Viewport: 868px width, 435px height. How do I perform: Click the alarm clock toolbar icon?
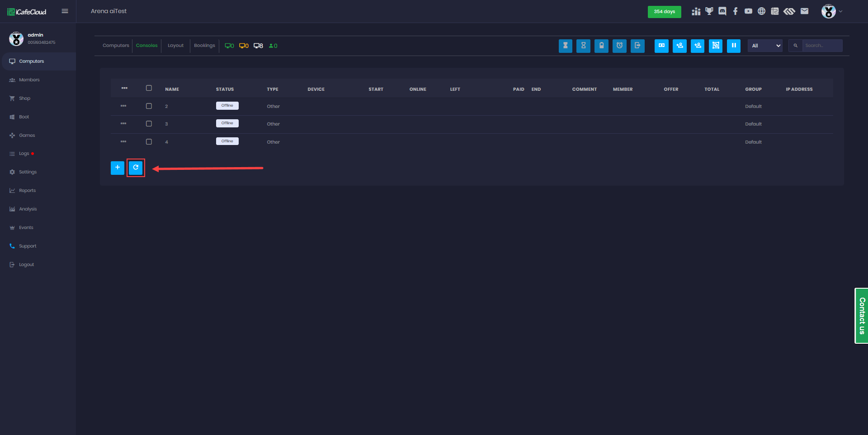(x=619, y=46)
